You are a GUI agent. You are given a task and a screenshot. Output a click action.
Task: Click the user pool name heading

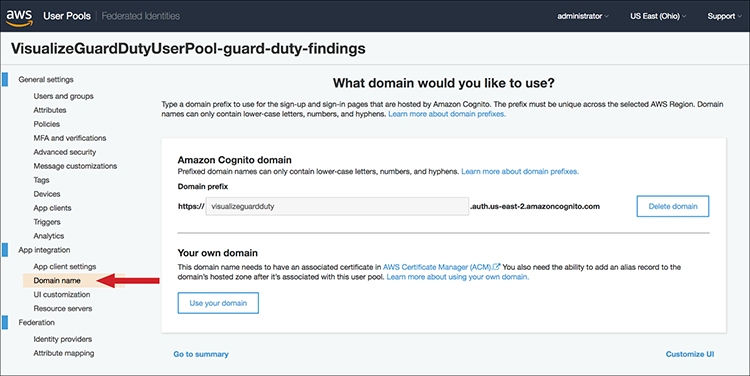pyautogui.click(x=188, y=49)
